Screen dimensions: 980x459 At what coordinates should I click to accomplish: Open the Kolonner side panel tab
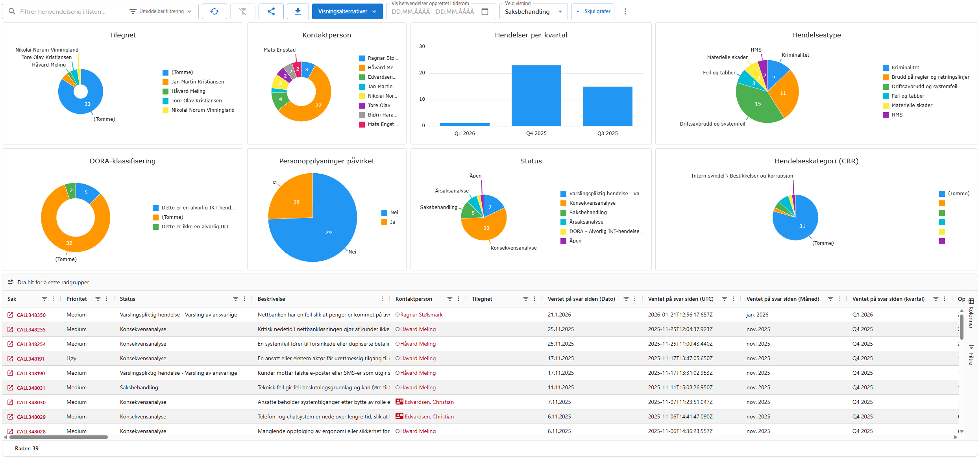pos(971,314)
